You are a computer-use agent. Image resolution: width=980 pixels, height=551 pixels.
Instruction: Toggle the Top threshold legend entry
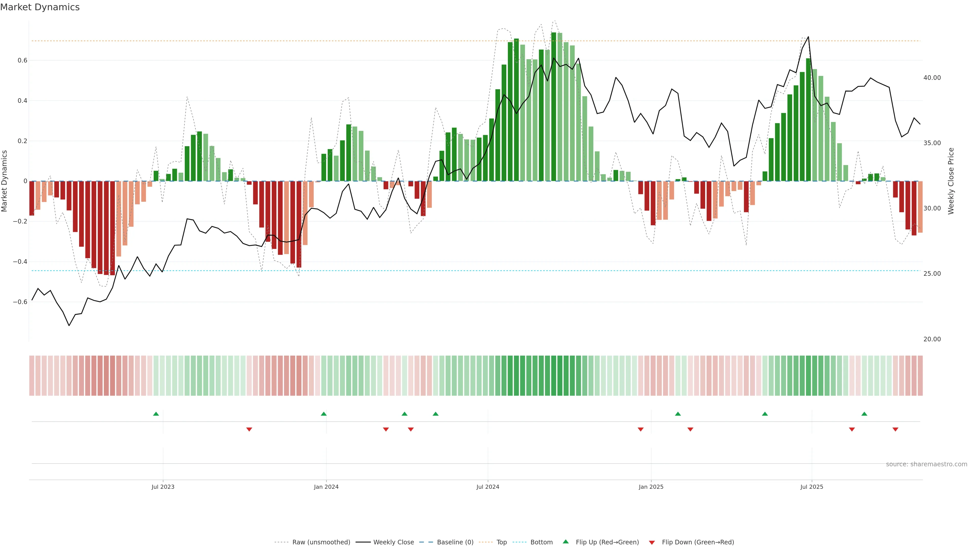[501, 542]
